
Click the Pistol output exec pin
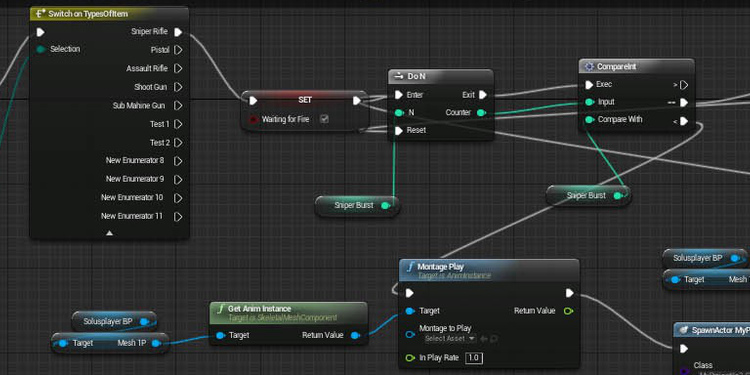click(178, 50)
